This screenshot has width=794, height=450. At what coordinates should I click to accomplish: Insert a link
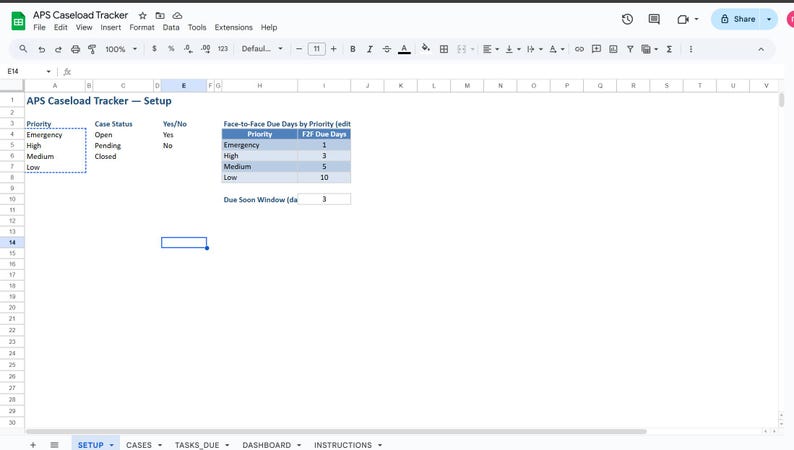(x=579, y=49)
